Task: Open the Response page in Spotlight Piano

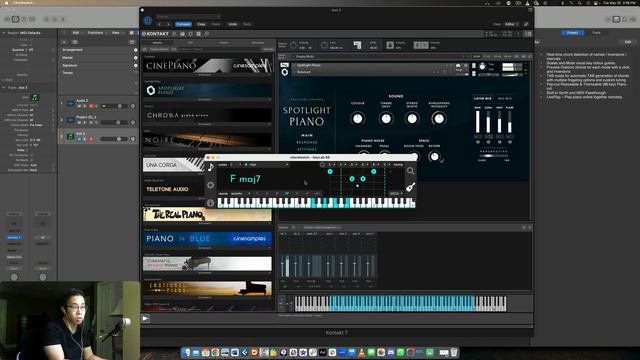Action: click(x=307, y=142)
